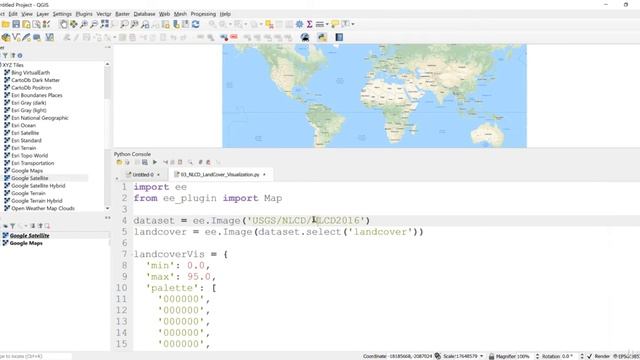Open the Plugins menu
The height and width of the screenshot is (360, 640).
tap(84, 14)
